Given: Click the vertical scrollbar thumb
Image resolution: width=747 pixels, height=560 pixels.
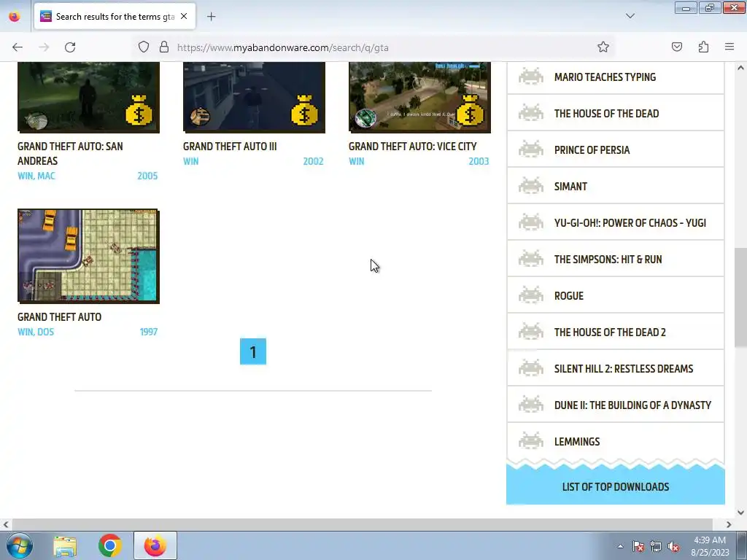Looking at the screenshot, I should coord(740,297).
